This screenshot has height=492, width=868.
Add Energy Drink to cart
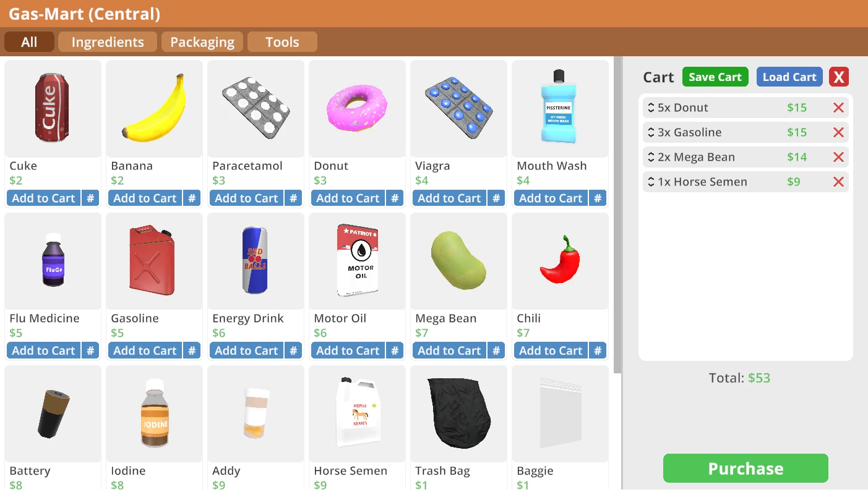pyautogui.click(x=246, y=350)
